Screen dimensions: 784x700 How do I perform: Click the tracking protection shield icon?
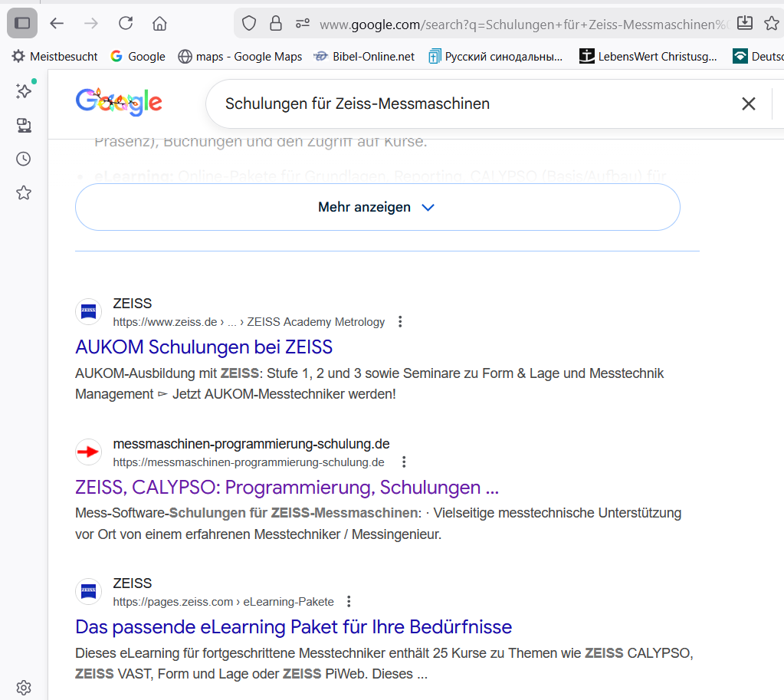(x=249, y=24)
